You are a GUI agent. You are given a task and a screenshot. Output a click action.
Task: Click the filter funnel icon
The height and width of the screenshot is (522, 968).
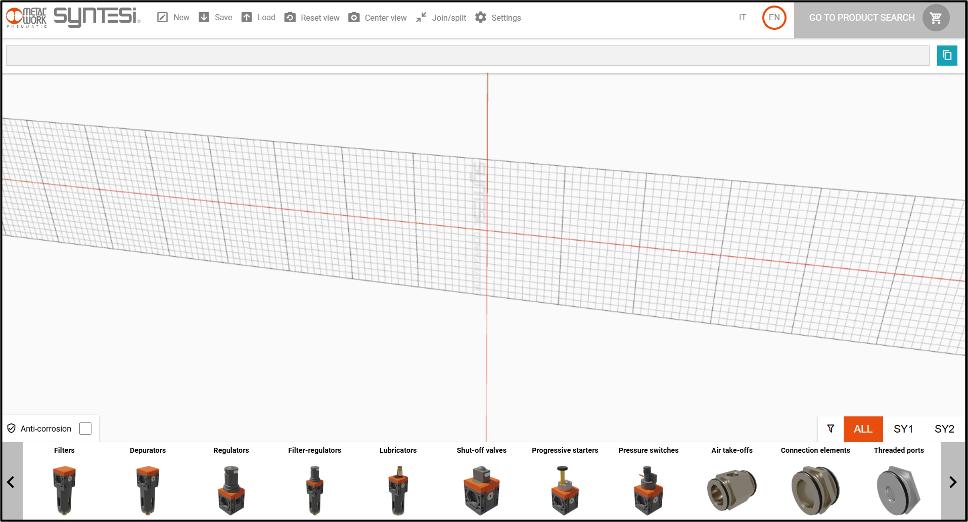pos(831,429)
